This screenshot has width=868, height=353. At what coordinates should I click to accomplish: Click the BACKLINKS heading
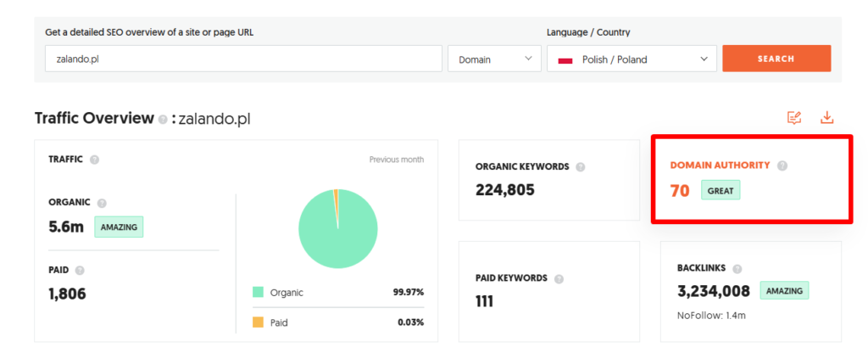[x=701, y=268]
